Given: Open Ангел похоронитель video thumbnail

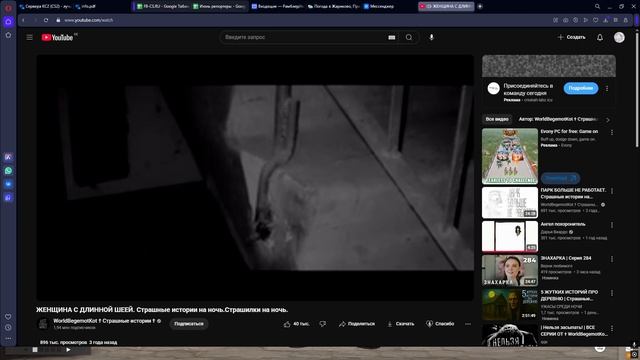Looking at the screenshot, I should [510, 236].
